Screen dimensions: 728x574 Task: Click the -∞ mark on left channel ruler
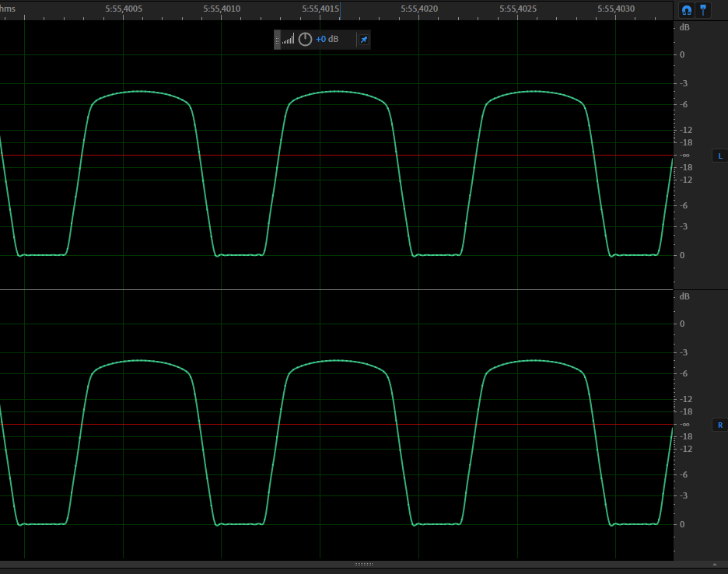[685, 156]
